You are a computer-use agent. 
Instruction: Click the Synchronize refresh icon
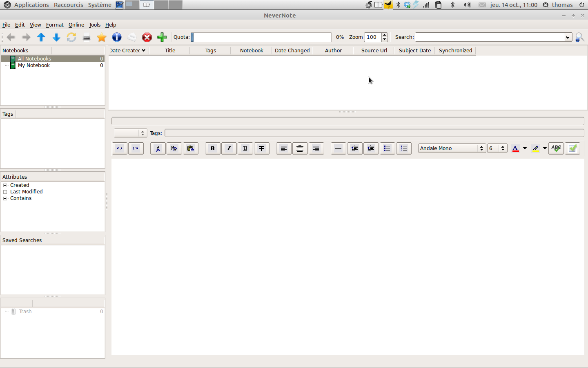tap(71, 37)
